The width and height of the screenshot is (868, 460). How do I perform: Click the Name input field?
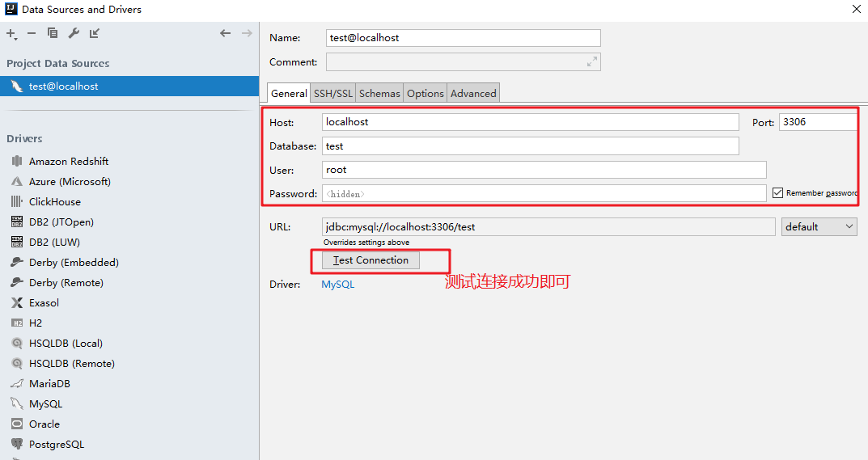(x=464, y=38)
